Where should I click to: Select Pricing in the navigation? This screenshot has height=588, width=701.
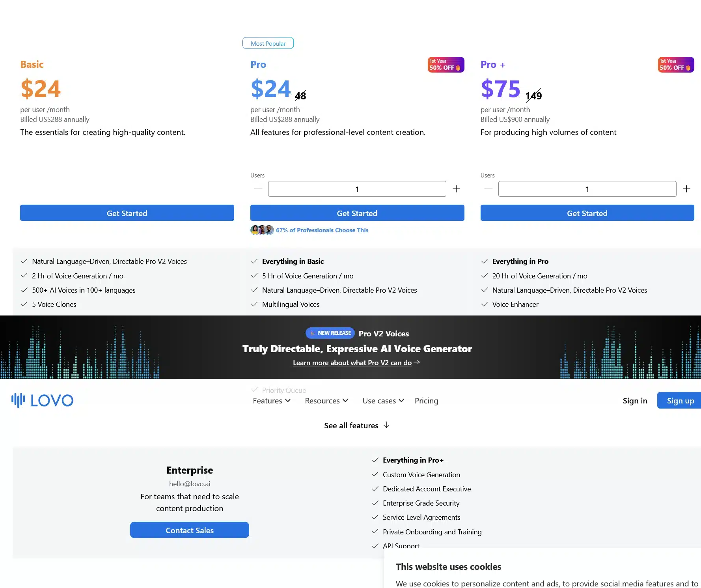pyautogui.click(x=426, y=401)
